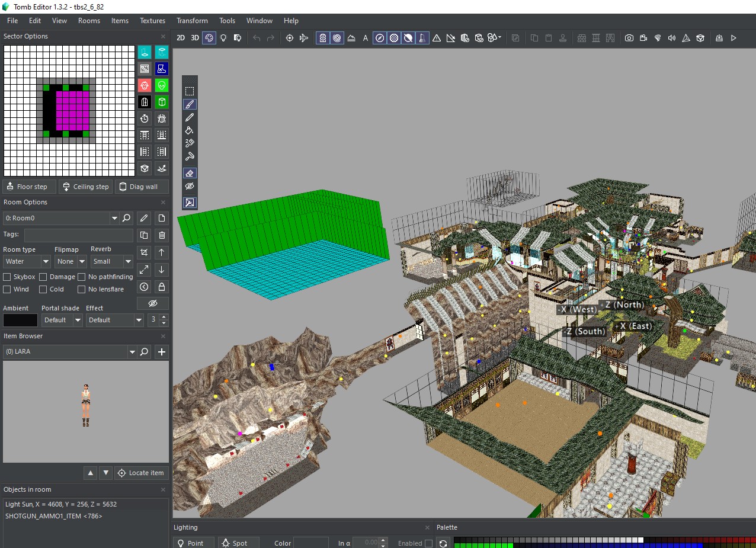Switch to 2D map view
The height and width of the screenshot is (548, 756).
(x=181, y=38)
